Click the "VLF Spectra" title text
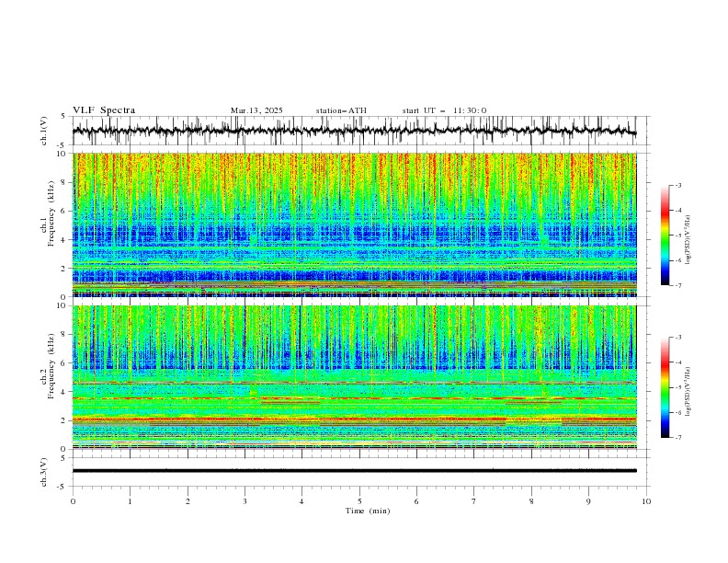The image size is (728, 563). click(104, 110)
